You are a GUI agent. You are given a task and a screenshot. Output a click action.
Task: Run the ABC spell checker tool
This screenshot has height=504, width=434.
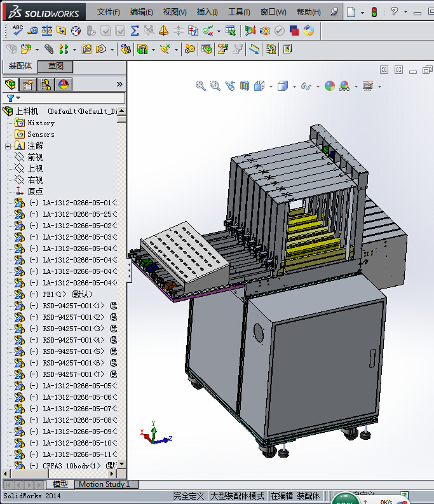[x=17, y=31]
